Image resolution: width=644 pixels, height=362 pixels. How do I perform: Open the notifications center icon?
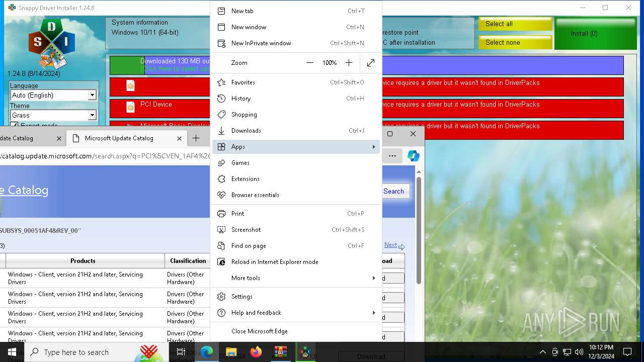(x=627, y=352)
